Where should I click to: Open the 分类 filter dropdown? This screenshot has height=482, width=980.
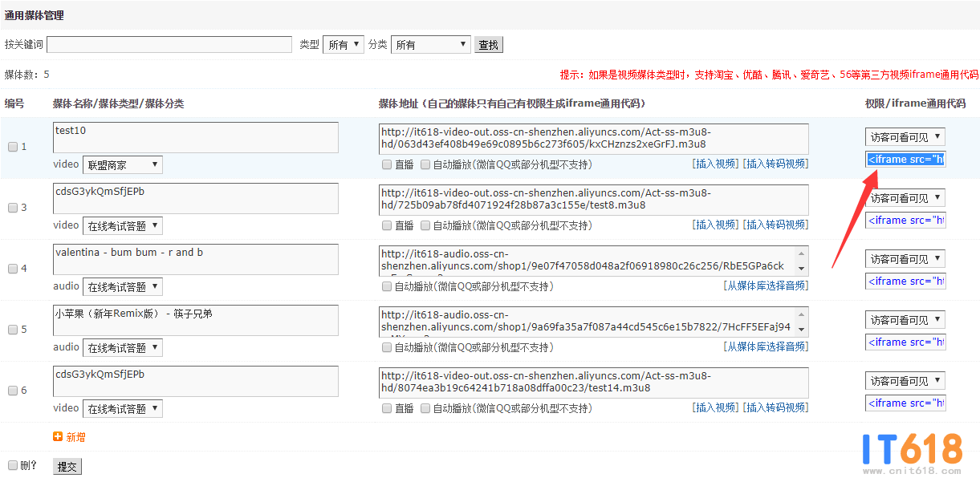431,45
